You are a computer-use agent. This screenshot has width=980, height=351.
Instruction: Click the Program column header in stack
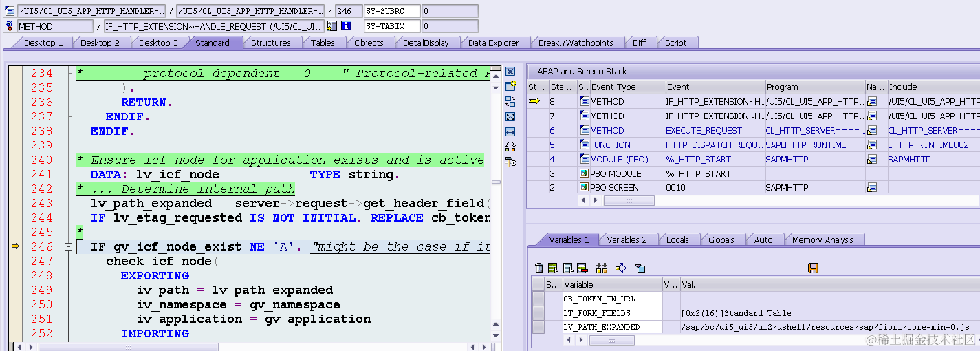(x=815, y=87)
